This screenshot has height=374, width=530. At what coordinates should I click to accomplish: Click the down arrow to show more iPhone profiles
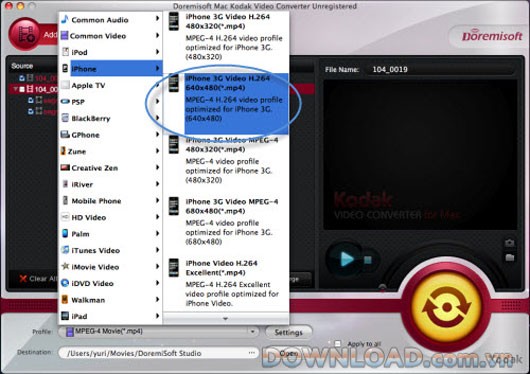(x=225, y=318)
